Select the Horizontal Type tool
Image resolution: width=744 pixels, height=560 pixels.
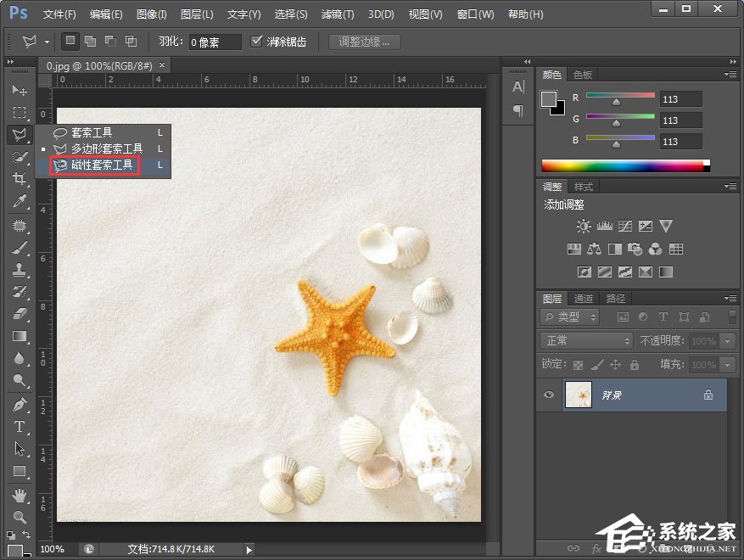pos(19,427)
